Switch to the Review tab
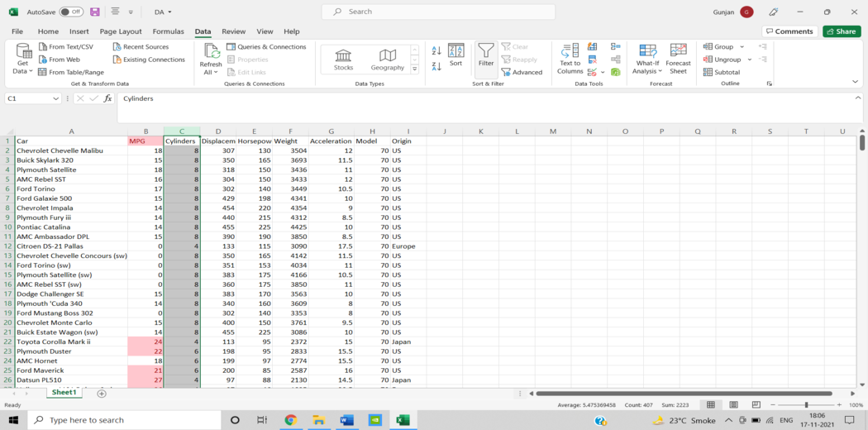This screenshot has height=430, width=868. pos(233,31)
